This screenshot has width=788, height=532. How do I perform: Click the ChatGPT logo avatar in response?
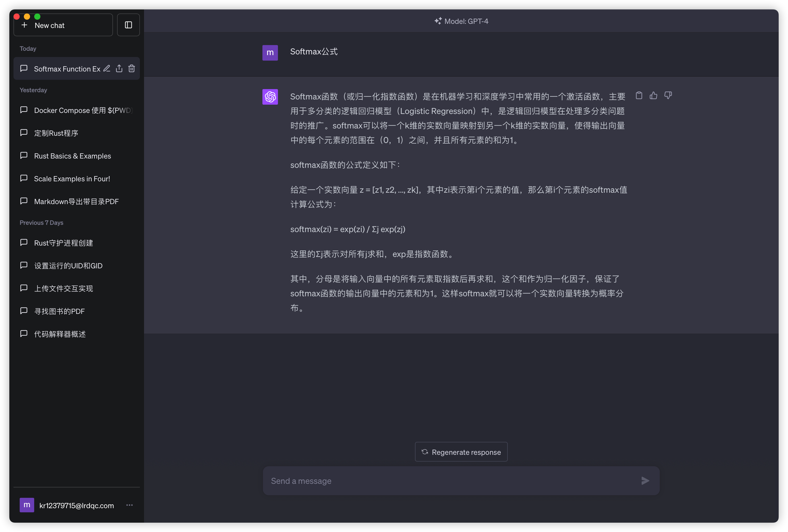pos(270,97)
